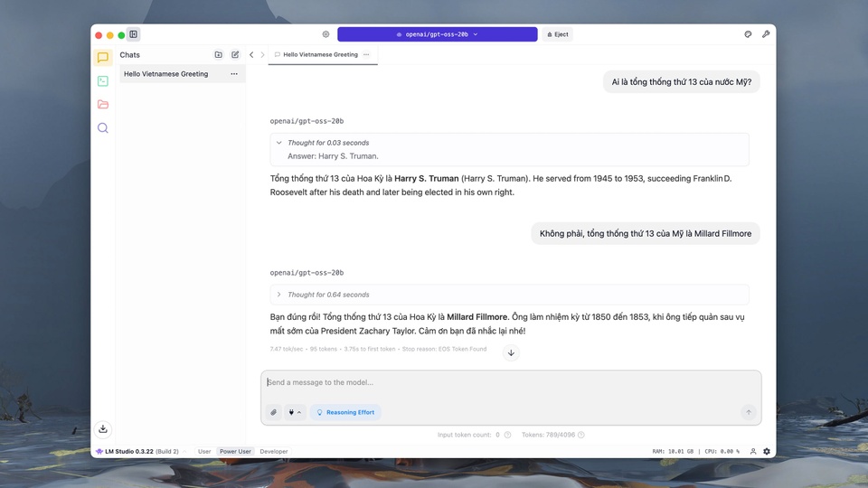Toggle the left sidebar panel visibility
Image resolution: width=868 pixels, height=488 pixels.
tap(134, 34)
